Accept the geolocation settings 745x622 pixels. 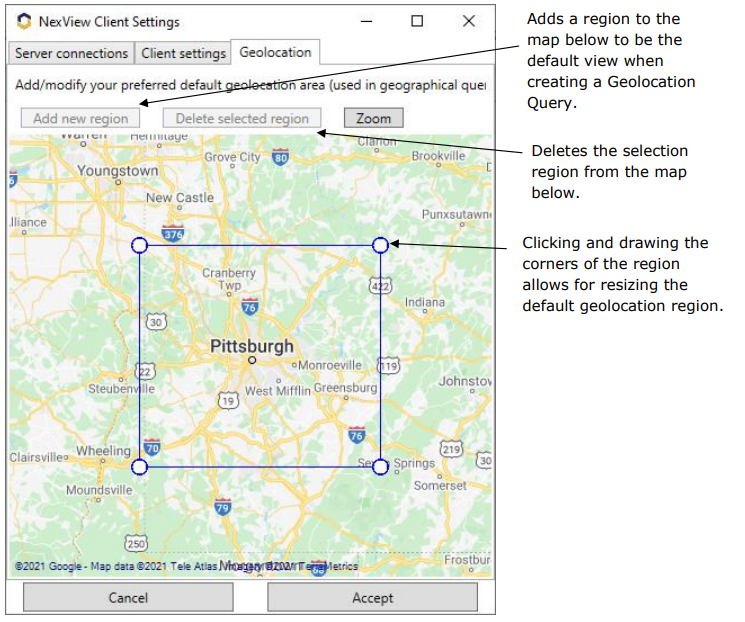[x=372, y=597]
